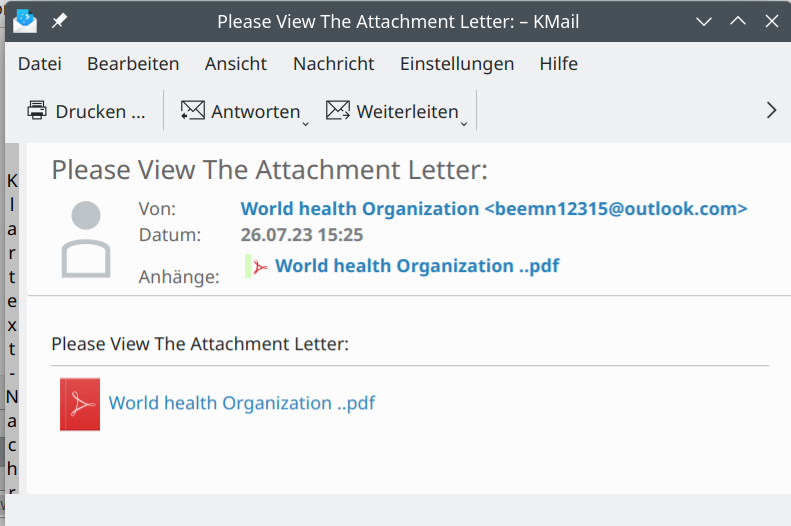Viewport: 791px width, 526px height.
Task: Click the forward envelope icon
Action: [x=338, y=111]
